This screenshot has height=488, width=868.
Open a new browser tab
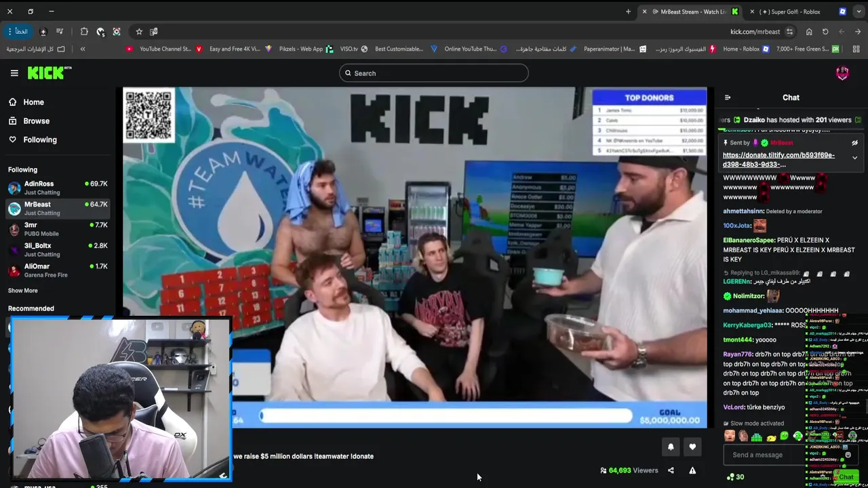(628, 12)
